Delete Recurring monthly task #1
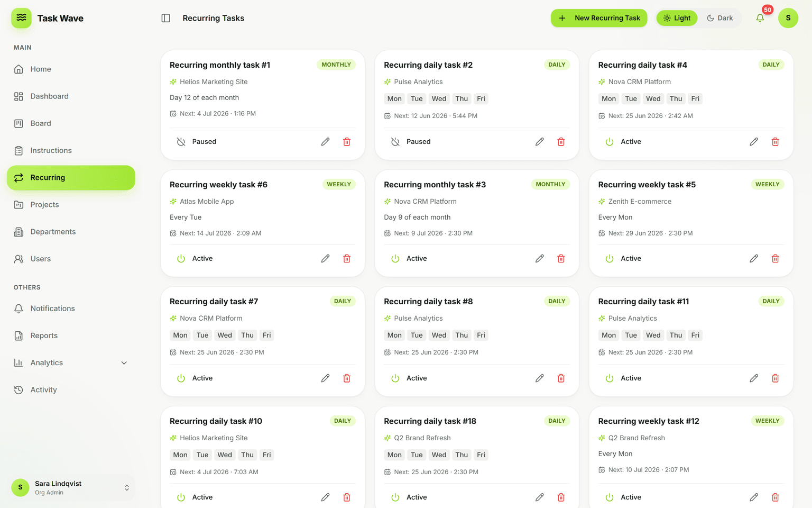Screen dimensions: 812x508 [347, 141]
